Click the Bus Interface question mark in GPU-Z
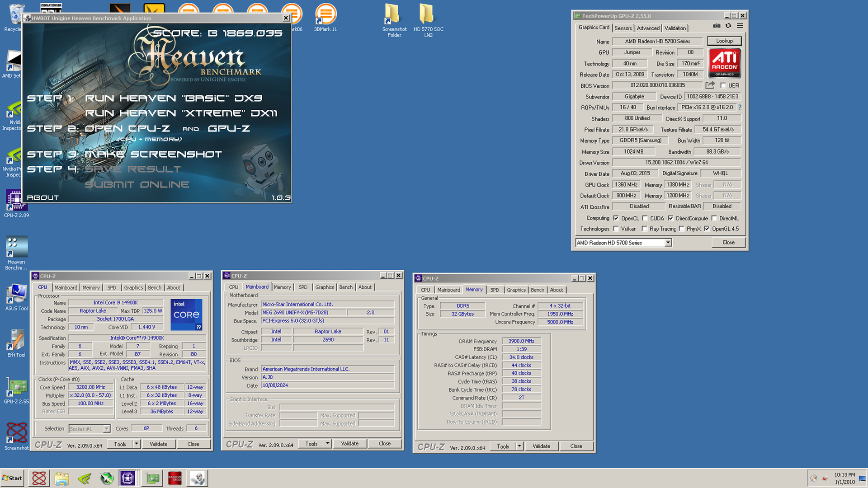Screen dimensions: 868x488 [740, 108]
